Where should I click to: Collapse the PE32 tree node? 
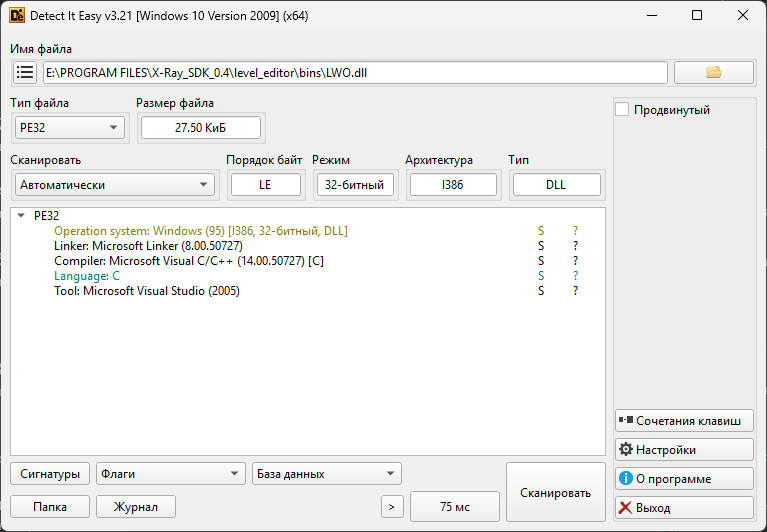click(x=21, y=216)
